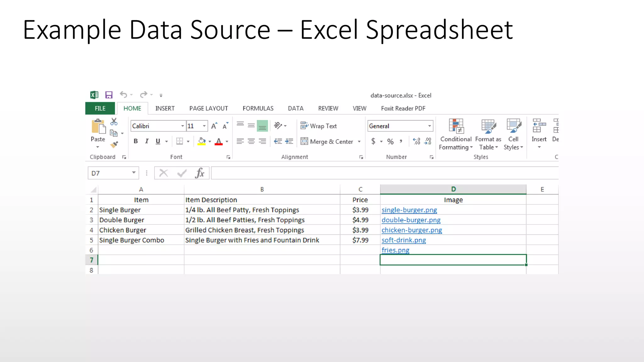Open the font size 11 dropdown
Viewport: 644px width, 362px height.
pos(204,126)
